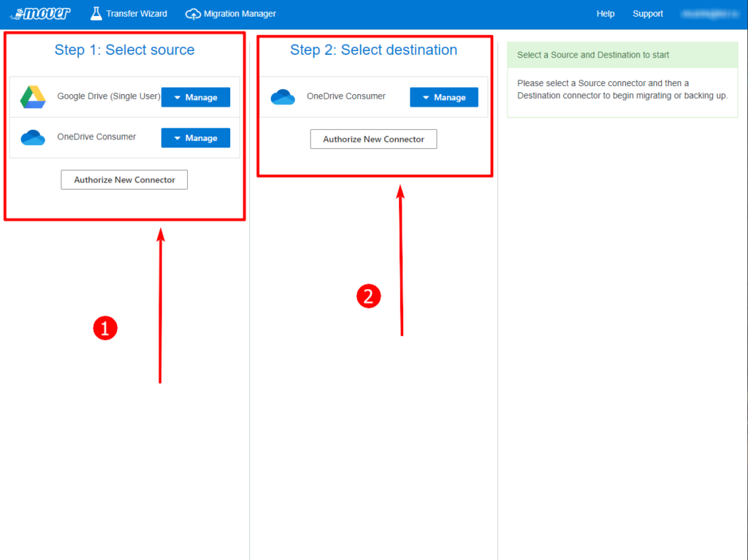
Task: Open the Support link in top bar
Action: (x=647, y=13)
